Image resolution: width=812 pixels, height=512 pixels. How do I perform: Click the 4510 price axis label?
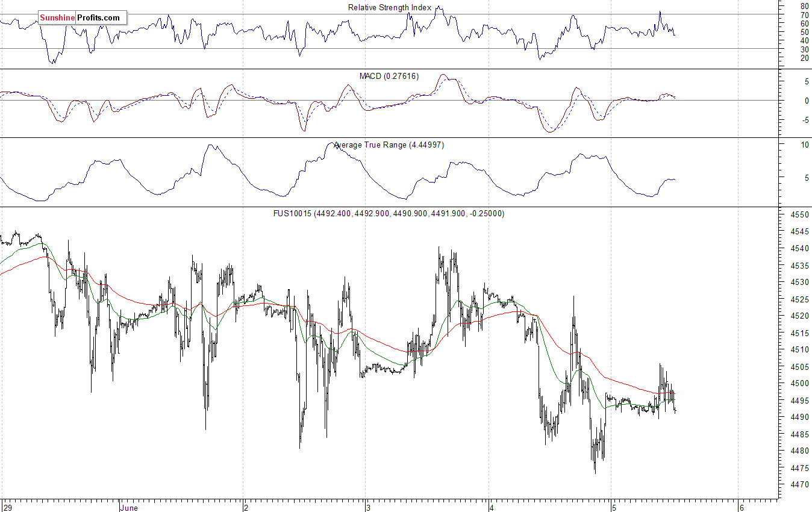point(800,350)
